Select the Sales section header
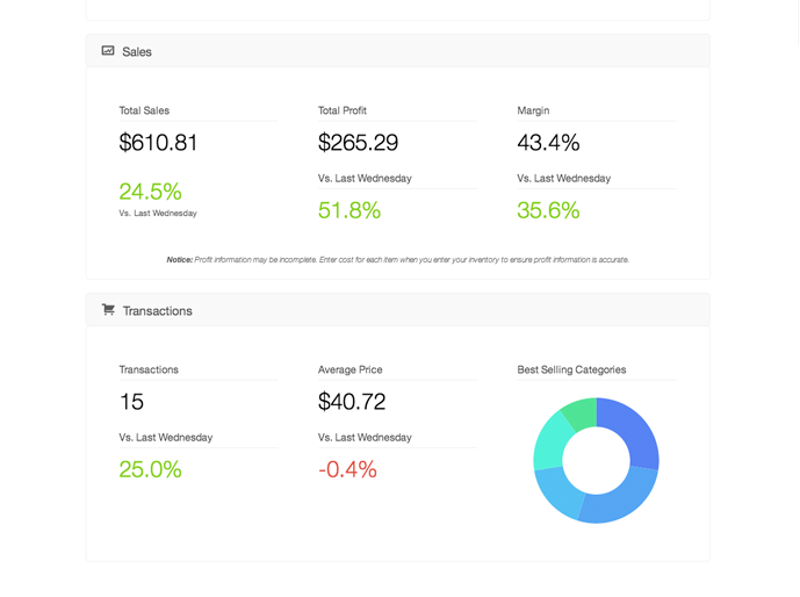 click(137, 51)
